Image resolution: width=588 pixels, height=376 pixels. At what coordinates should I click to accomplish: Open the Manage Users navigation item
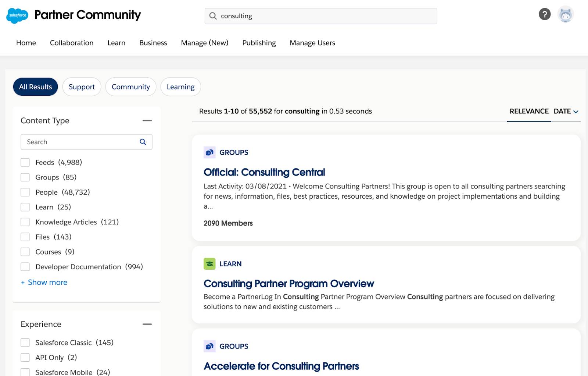tap(312, 43)
